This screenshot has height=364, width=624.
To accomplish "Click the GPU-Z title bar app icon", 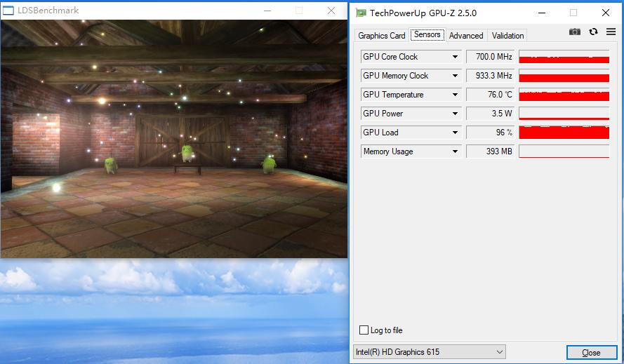I will click(x=361, y=13).
